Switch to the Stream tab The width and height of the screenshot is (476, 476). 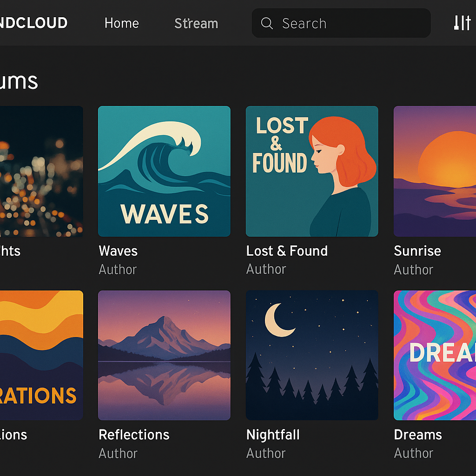(x=196, y=23)
